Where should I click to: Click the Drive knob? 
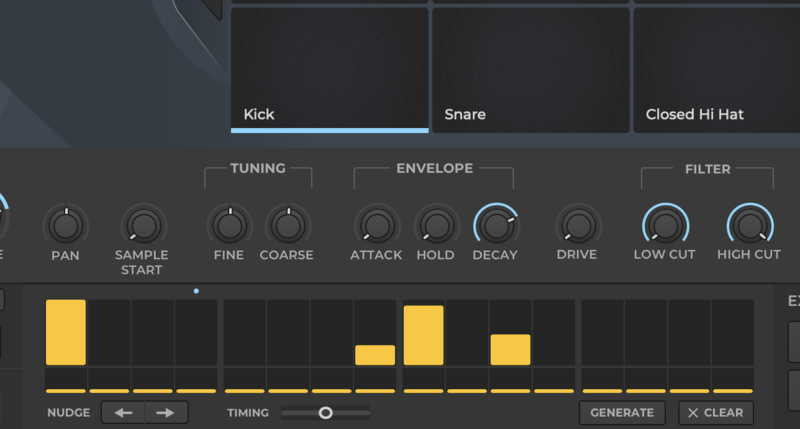pyautogui.click(x=579, y=224)
